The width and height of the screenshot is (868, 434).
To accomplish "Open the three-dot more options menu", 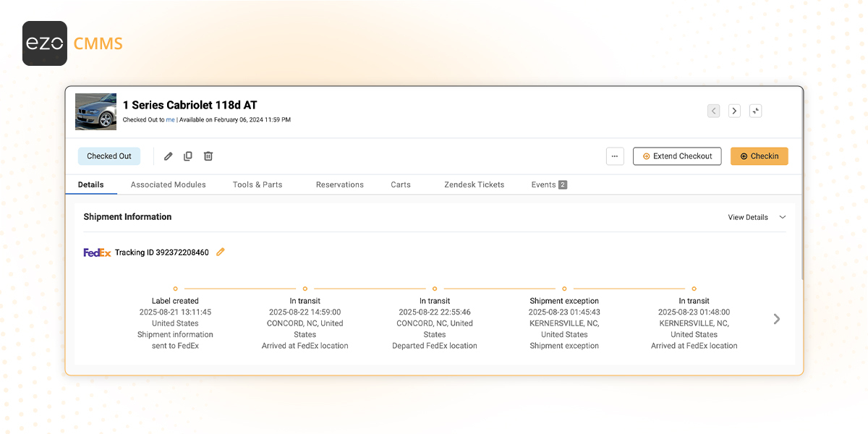I will click(615, 156).
